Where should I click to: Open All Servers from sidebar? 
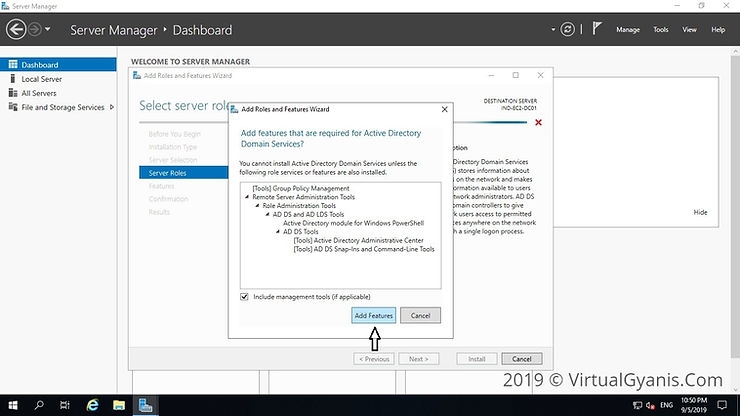[38, 93]
